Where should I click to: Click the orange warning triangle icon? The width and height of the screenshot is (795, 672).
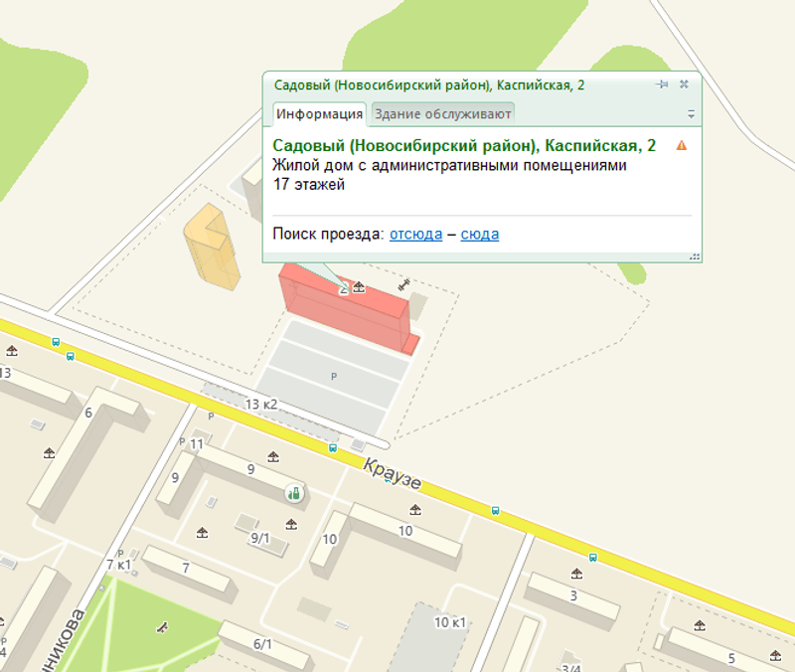[682, 145]
